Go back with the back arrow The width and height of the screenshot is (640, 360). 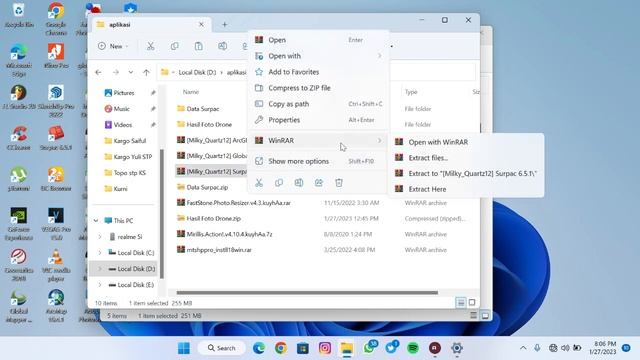[x=98, y=72]
